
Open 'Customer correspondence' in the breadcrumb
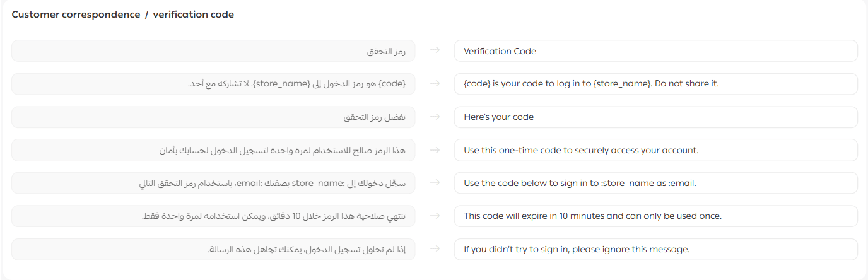[76, 15]
